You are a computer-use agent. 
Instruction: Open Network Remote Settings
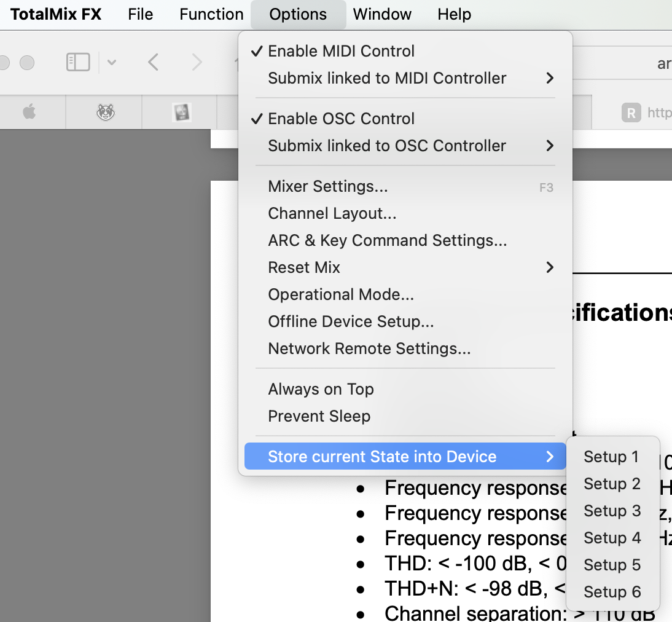tap(405, 348)
